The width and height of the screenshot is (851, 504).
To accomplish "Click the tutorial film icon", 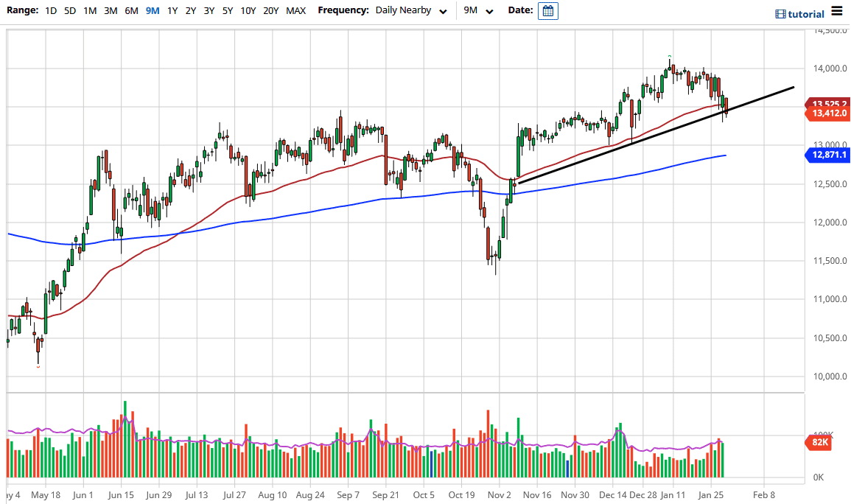I will click(x=780, y=14).
